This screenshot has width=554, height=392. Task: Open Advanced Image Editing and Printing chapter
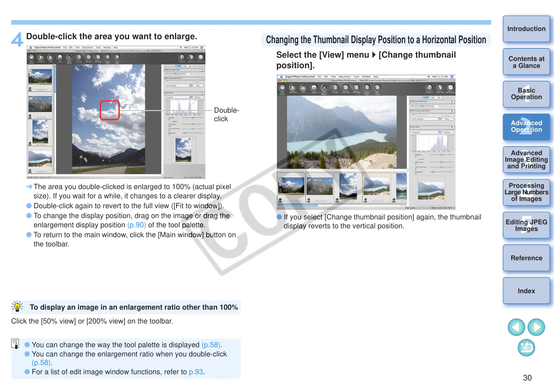coord(526,160)
